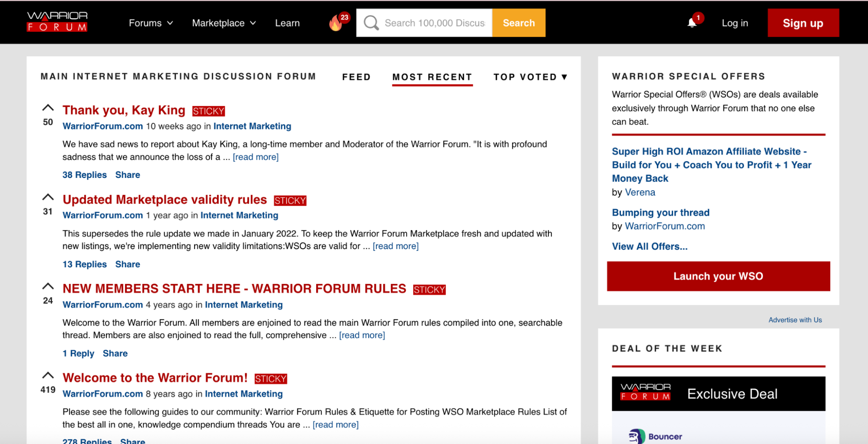View 1 Reply on New Members thread
This screenshot has width=868, height=444.
click(x=78, y=353)
